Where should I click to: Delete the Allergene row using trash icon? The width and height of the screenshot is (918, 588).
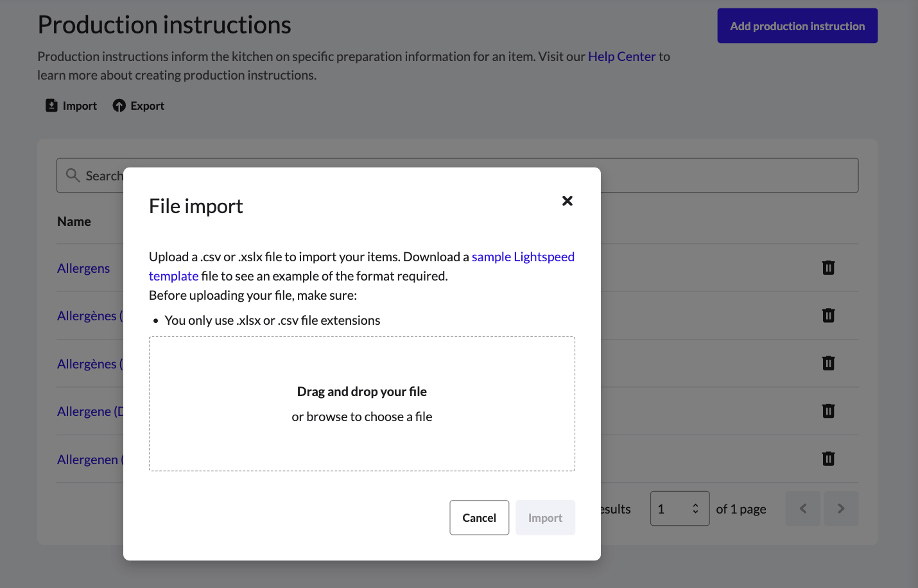pos(828,411)
